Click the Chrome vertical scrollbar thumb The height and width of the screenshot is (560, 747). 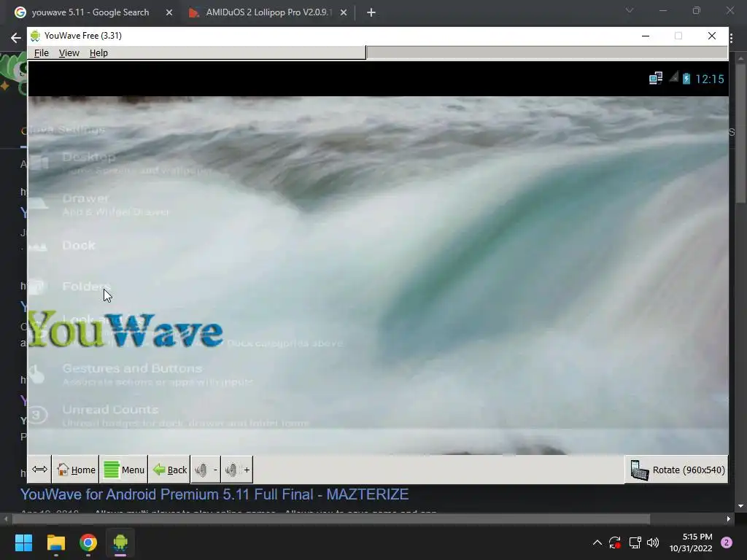(x=741, y=134)
